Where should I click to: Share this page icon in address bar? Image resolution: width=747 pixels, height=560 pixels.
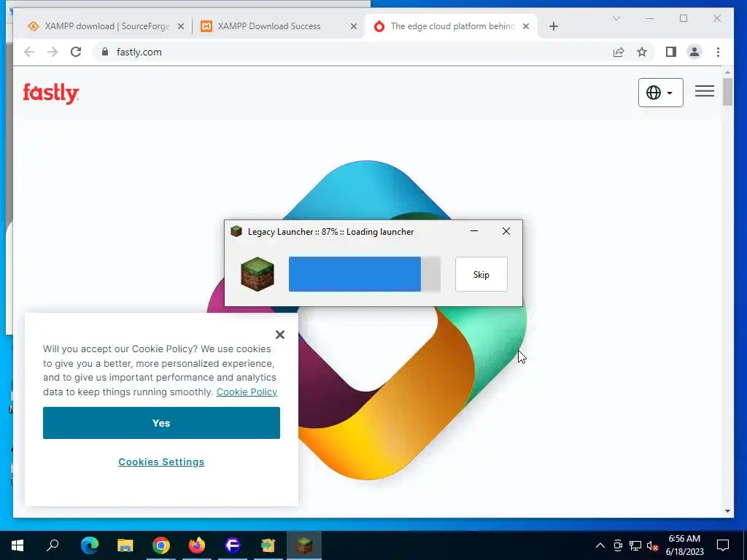619,52
